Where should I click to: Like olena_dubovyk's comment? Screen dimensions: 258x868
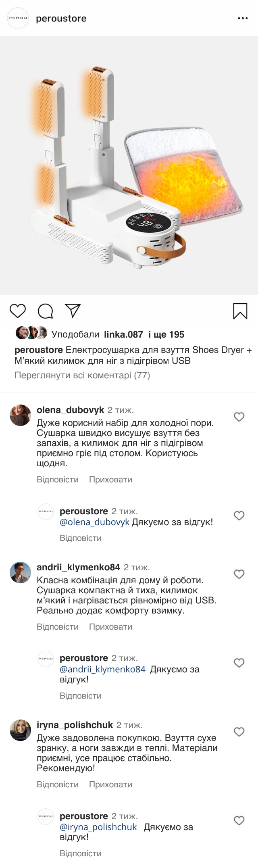pyautogui.click(x=239, y=417)
